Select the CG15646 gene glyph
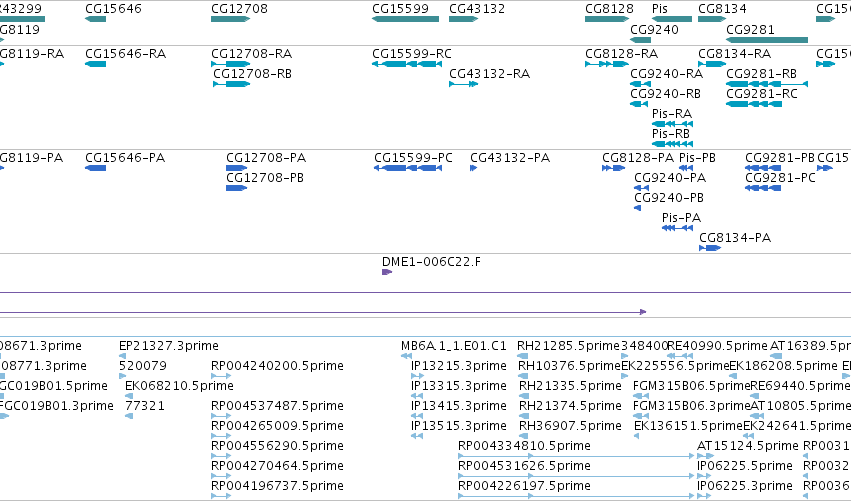 pos(96,19)
